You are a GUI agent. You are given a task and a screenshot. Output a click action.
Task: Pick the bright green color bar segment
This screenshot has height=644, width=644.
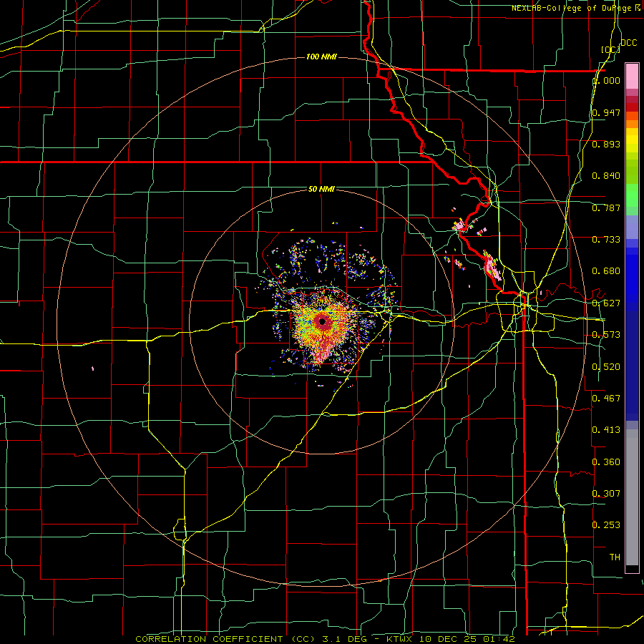(x=632, y=195)
